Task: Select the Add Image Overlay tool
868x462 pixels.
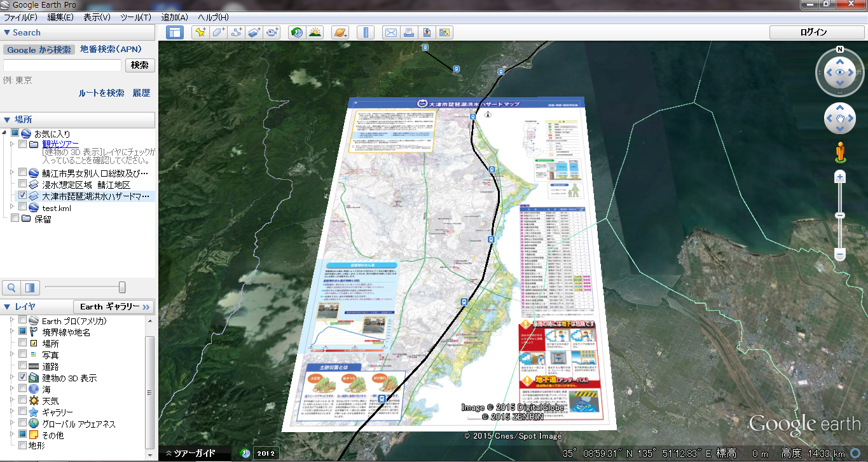Action: tap(254, 32)
